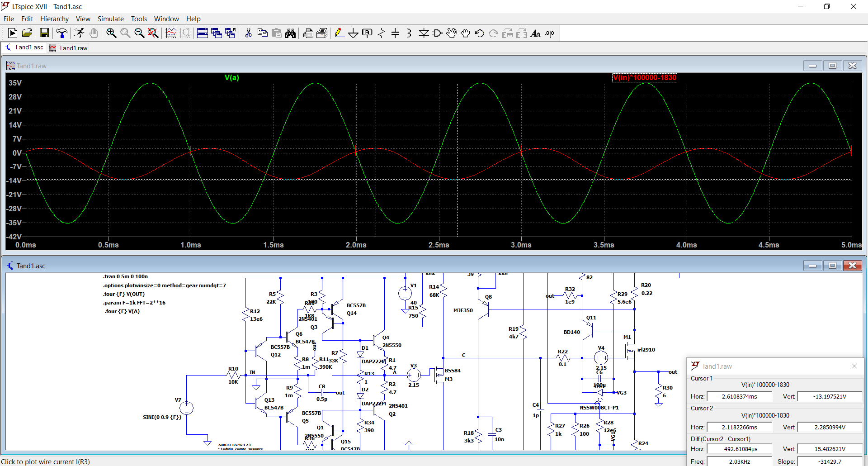The image size is (868, 466).
Task: Click the Copy icon in the toolbar
Action: click(262, 33)
